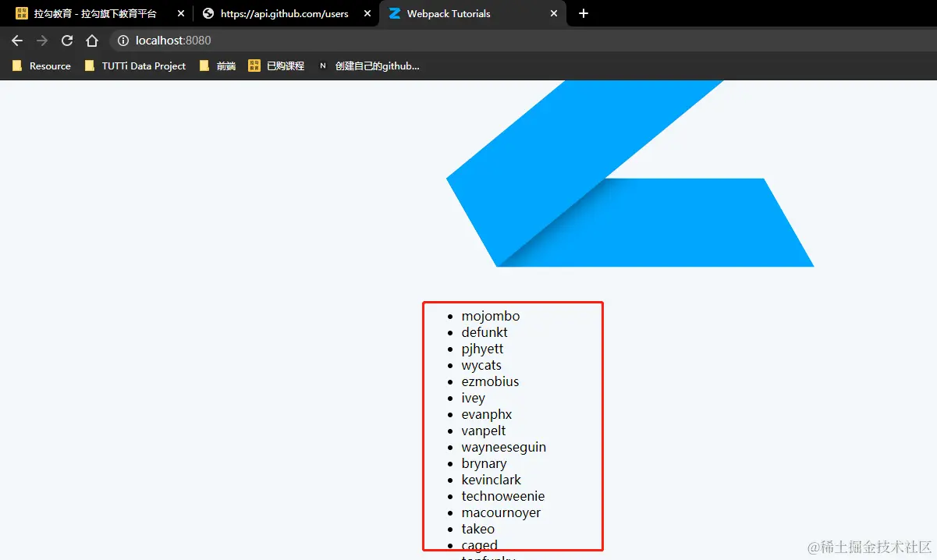The image size is (937, 560).
Task: Click the technoweenie list entry
Action: [x=502, y=496]
